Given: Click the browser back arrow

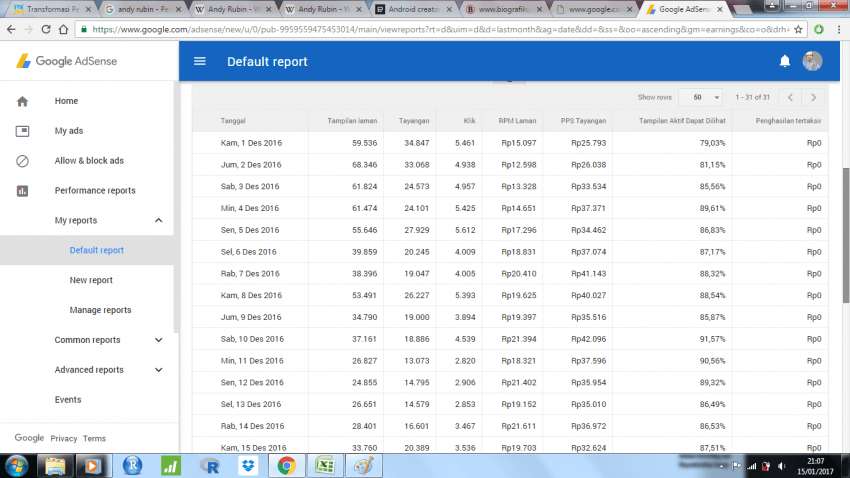Looking at the screenshot, I should click(x=11, y=29).
